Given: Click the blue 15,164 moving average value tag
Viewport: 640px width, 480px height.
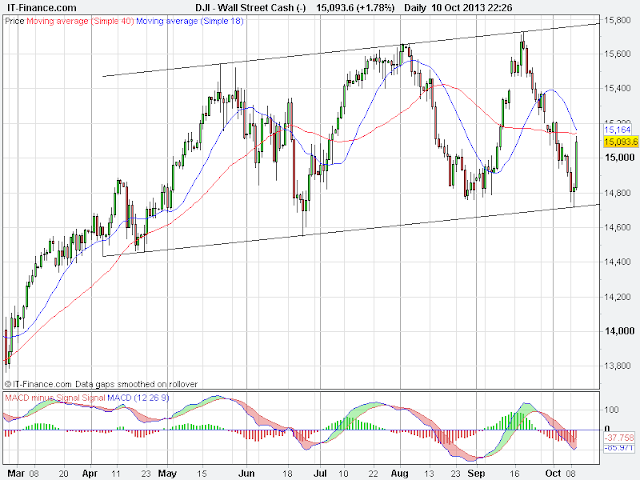Looking at the screenshot, I should coord(618,130).
